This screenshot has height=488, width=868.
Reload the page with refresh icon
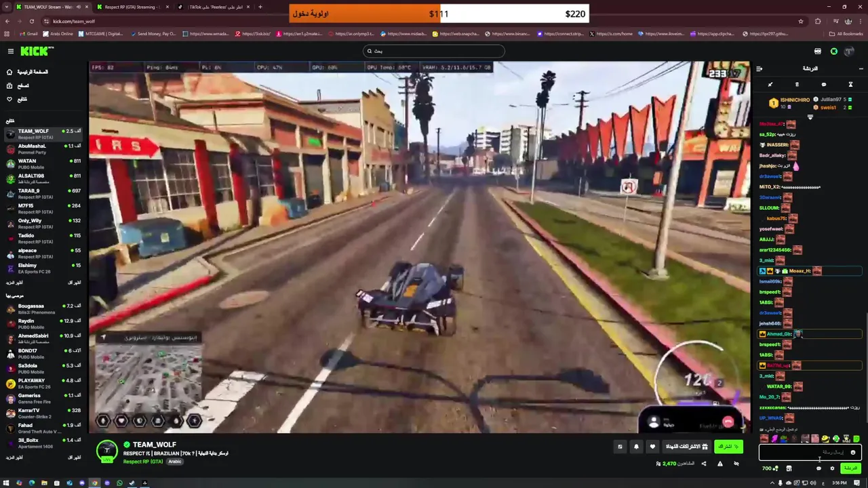[31, 21]
